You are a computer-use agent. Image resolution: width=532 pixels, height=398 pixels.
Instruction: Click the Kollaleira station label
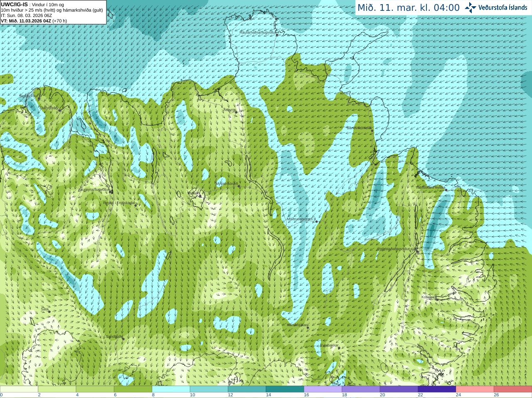tap(429, 297)
